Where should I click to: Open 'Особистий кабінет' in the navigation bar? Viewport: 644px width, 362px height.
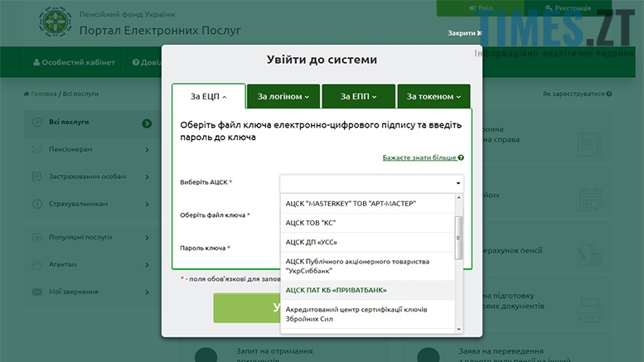click(73, 62)
